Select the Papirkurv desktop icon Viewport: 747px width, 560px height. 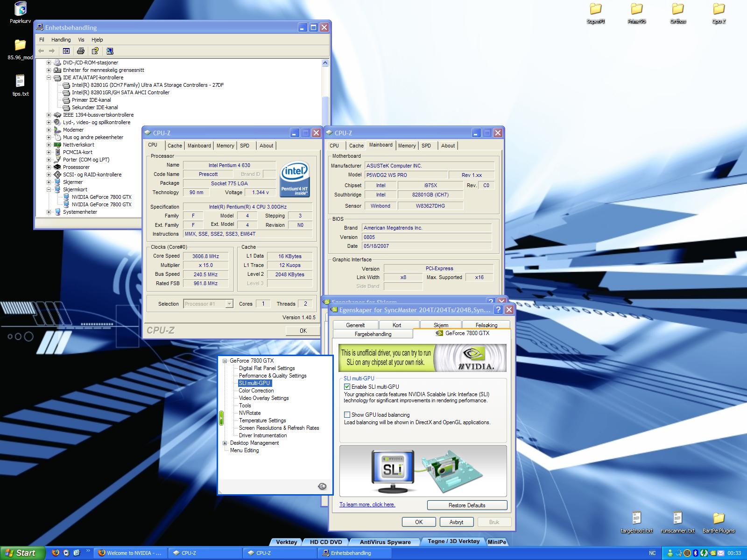click(20, 13)
